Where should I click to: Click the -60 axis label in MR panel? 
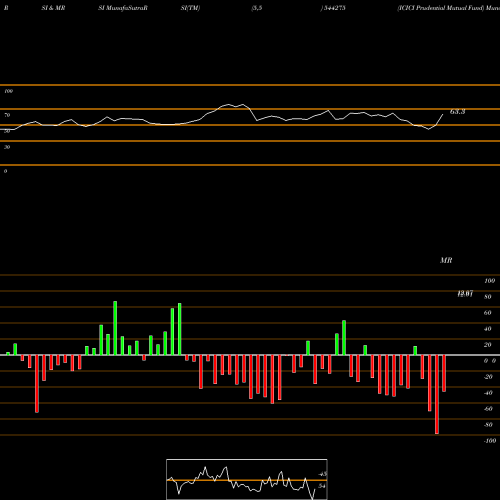click(x=488, y=409)
